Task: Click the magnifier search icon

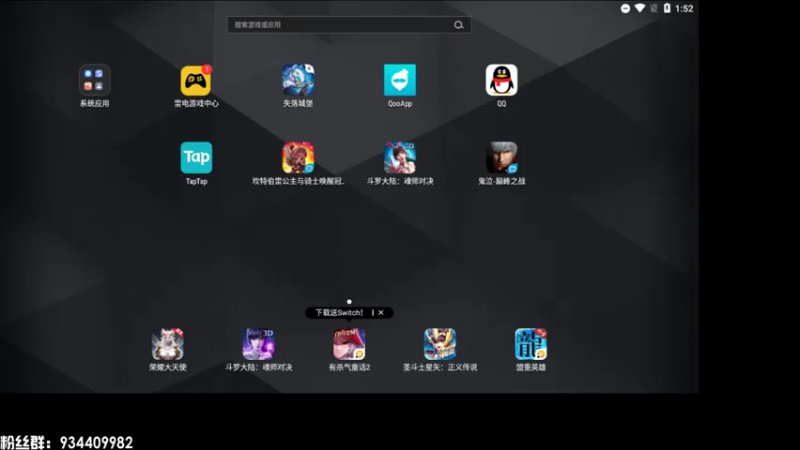Action: (459, 25)
